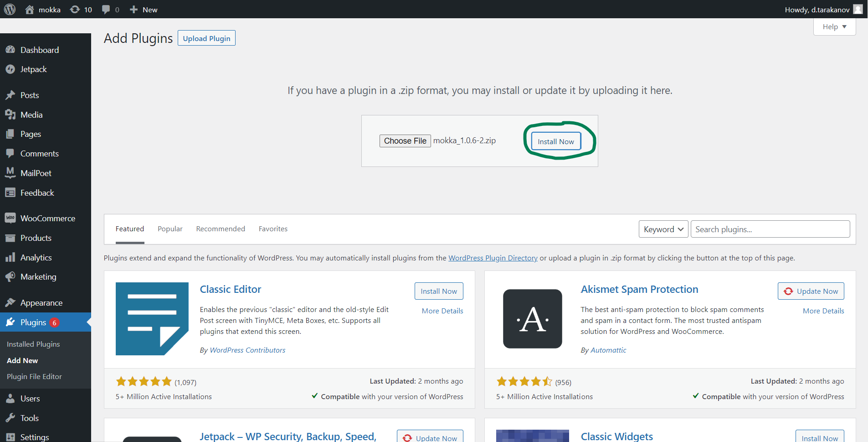
Task: Open WooCommerce from the sidebar icon
Action: click(10, 218)
